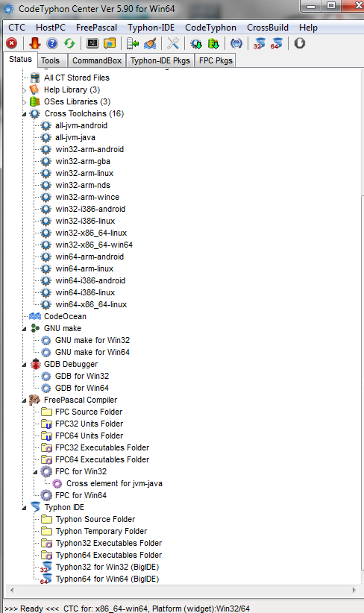Open the CrossBuild menu
This screenshot has height=613, width=364.
tap(268, 28)
